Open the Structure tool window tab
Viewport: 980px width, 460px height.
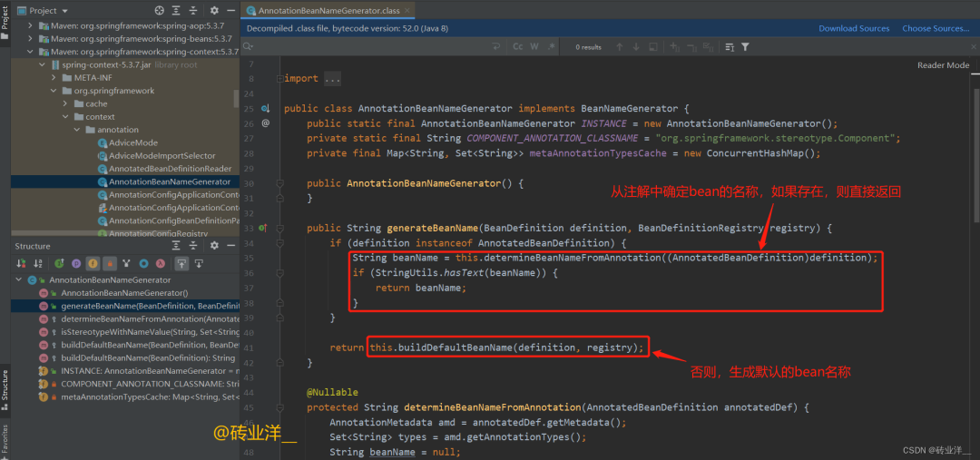(5, 385)
